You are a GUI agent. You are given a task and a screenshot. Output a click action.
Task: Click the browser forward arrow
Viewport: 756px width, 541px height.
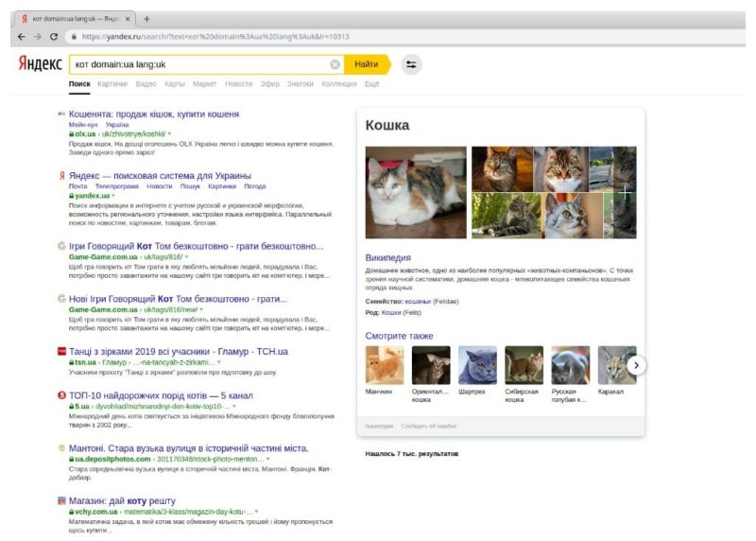click(x=38, y=37)
